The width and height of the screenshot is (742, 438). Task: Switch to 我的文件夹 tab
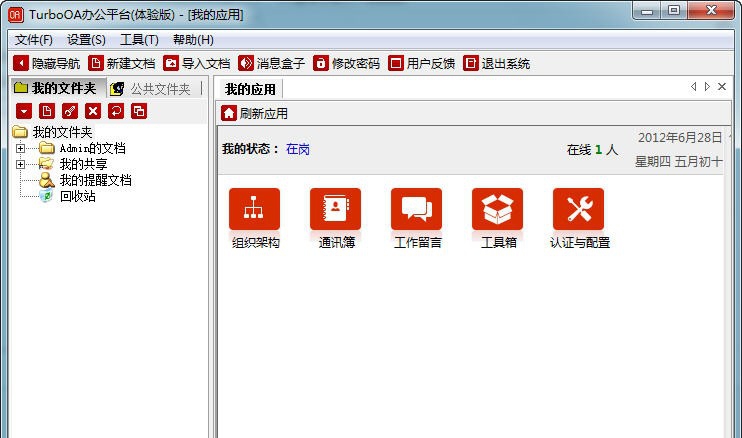click(58, 88)
